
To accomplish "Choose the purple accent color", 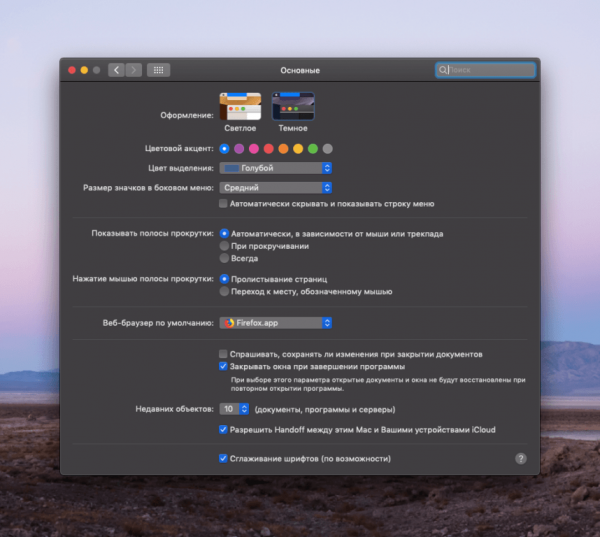I will (239, 149).
